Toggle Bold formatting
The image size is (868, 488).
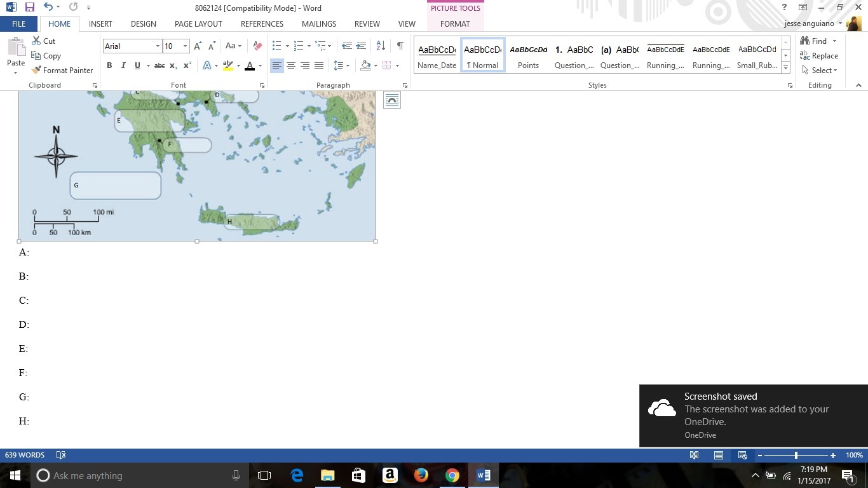(x=109, y=65)
